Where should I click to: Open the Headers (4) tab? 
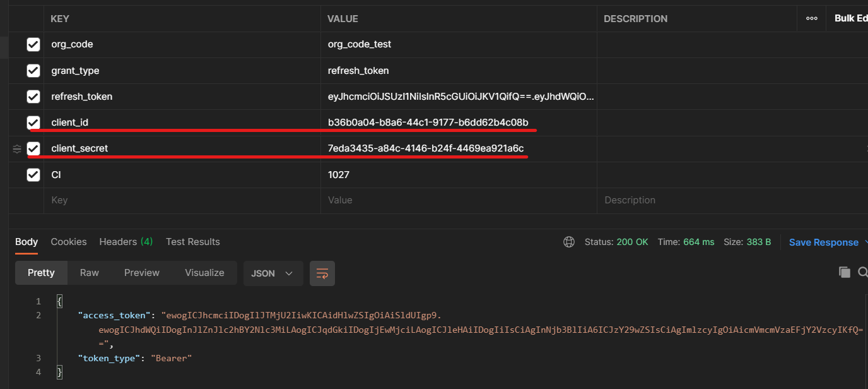tap(126, 242)
